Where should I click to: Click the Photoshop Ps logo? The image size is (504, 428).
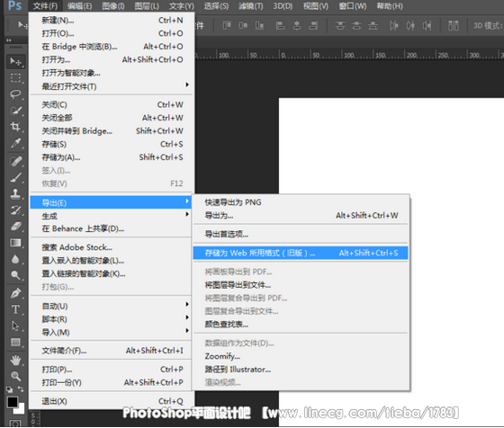tap(14, 5)
